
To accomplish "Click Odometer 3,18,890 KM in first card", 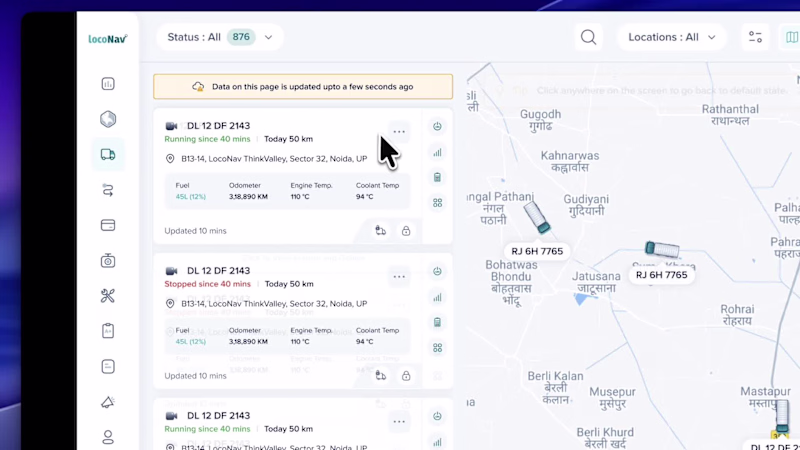I will click(x=248, y=196).
